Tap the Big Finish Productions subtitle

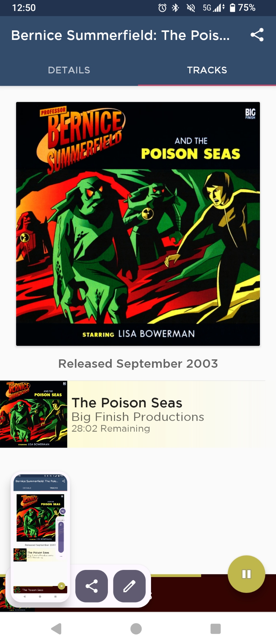pos(138,417)
